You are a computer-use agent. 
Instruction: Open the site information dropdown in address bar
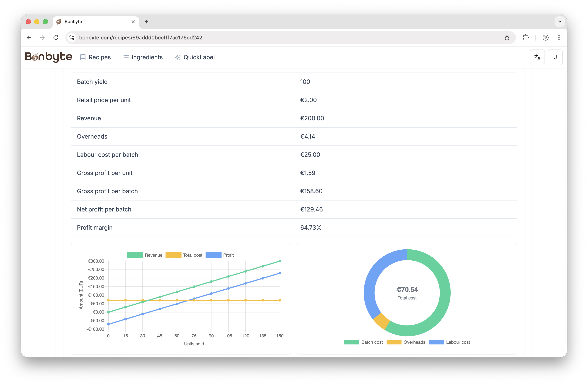pyautogui.click(x=72, y=38)
